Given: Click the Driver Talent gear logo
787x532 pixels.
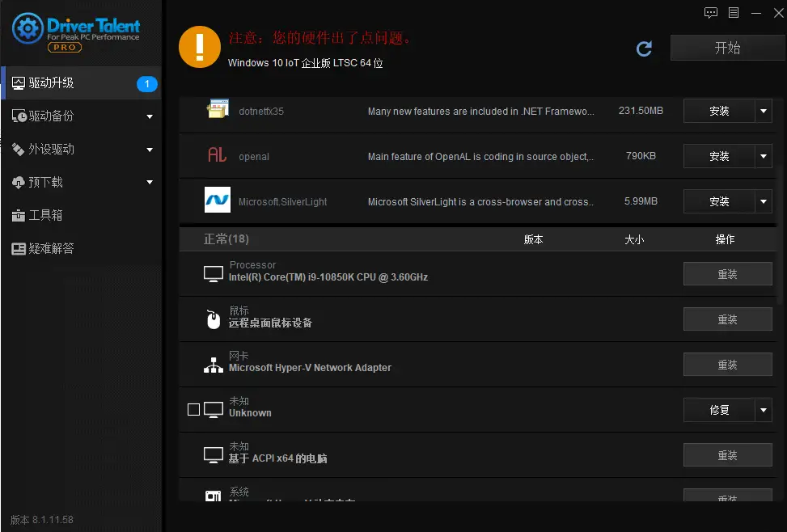Looking at the screenshot, I should (x=28, y=28).
